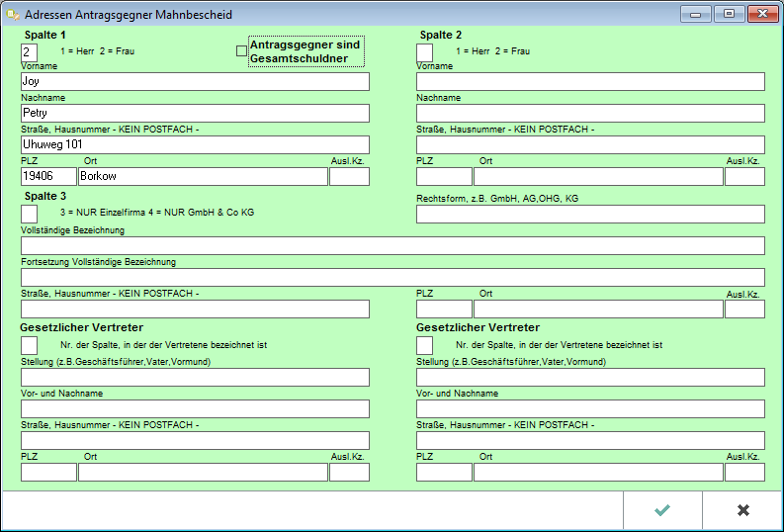Click Spalte 1 Ort field Borkow

point(203,176)
